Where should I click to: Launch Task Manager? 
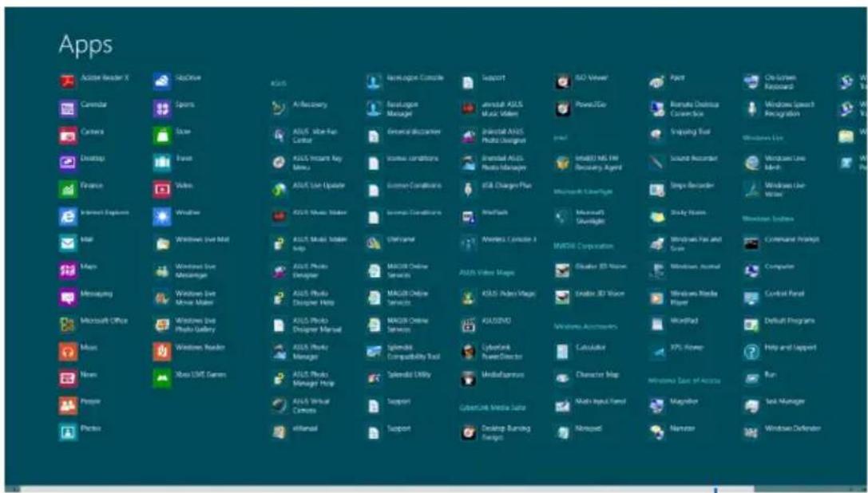click(x=775, y=405)
